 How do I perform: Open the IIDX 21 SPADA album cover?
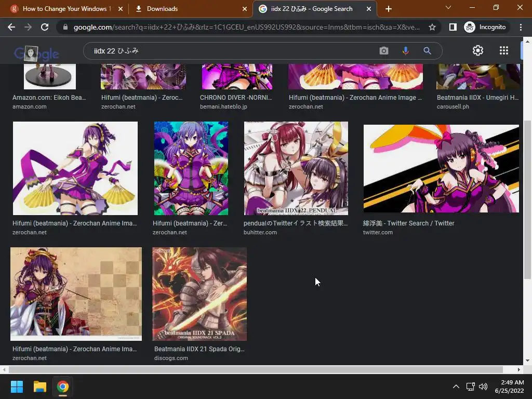pos(199,294)
